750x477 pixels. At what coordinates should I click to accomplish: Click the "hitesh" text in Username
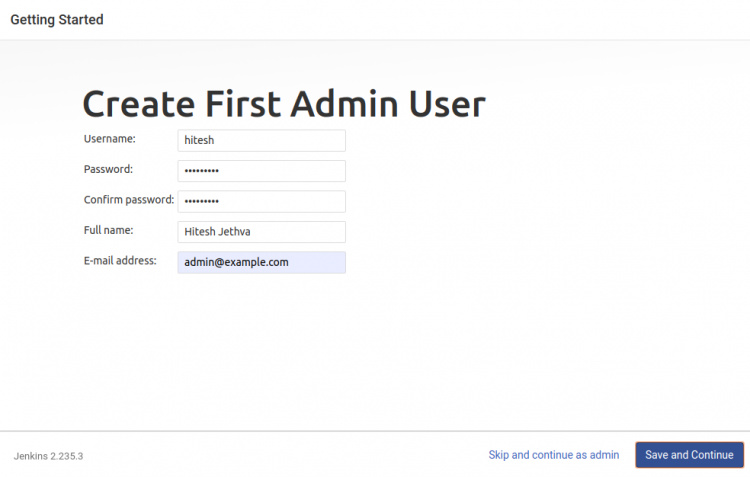(200, 141)
